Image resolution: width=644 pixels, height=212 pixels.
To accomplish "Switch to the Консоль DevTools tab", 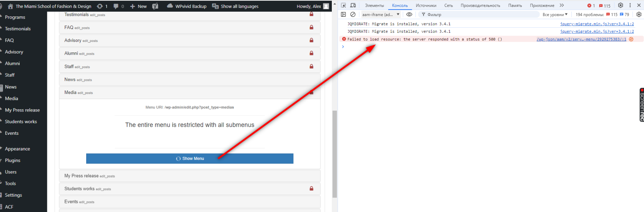I will 400,5.
